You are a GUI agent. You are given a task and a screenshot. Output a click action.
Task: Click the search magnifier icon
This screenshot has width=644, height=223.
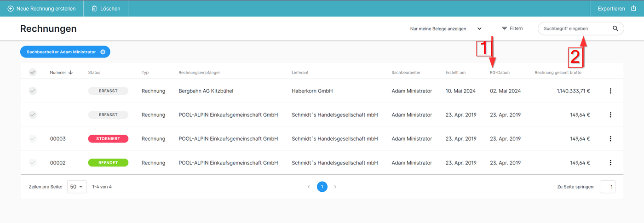click(x=615, y=29)
